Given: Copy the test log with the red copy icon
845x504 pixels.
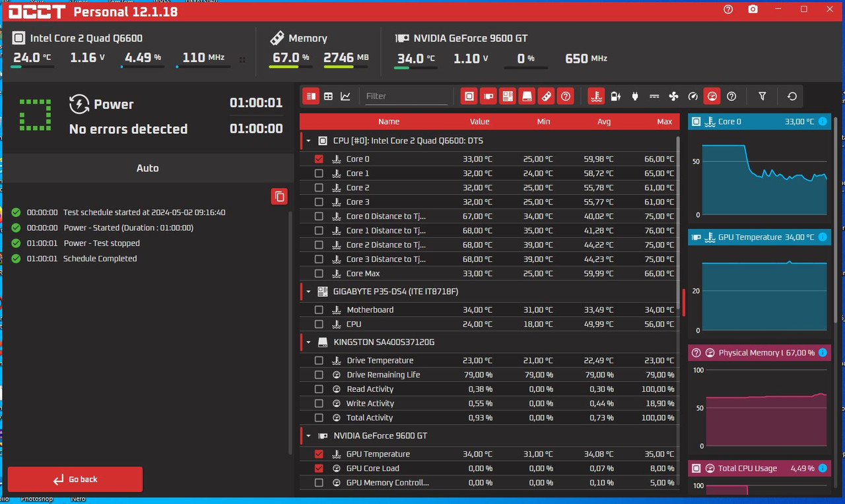Looking at the screenshot, I should point(279,196).
